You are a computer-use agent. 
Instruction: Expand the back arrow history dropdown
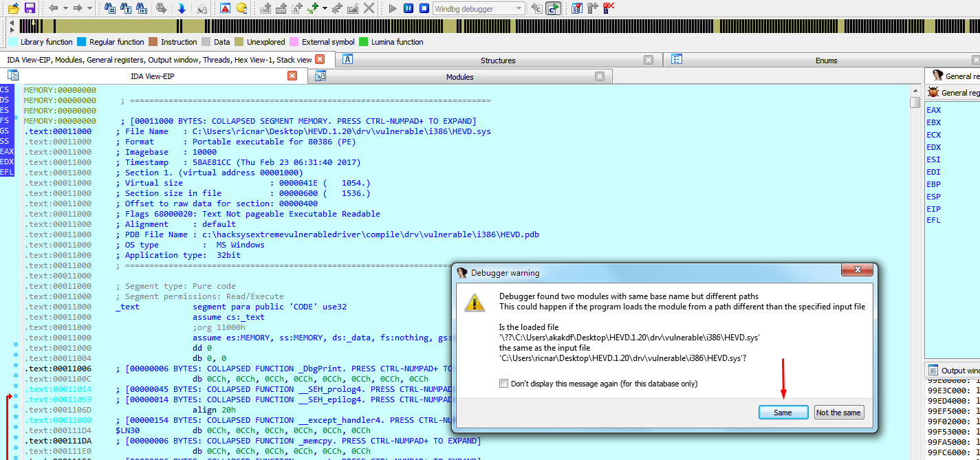pyautogui.click(x=65, y=8)
